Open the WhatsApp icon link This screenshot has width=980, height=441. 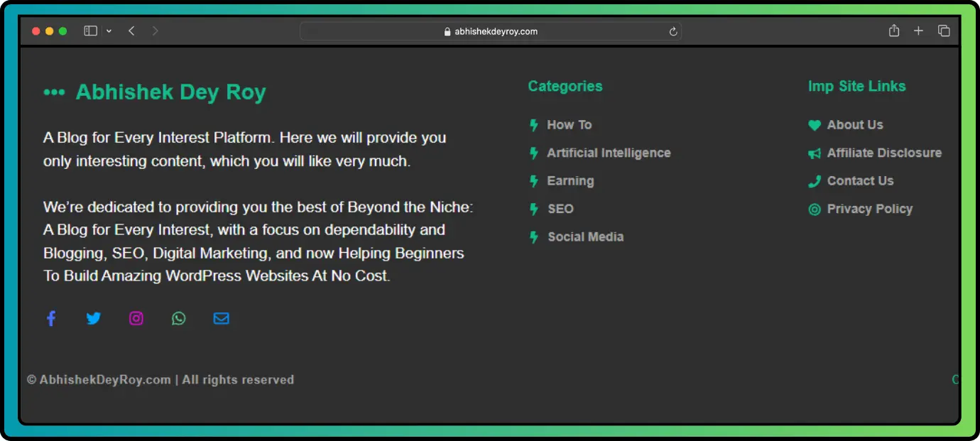coord(179,318)
